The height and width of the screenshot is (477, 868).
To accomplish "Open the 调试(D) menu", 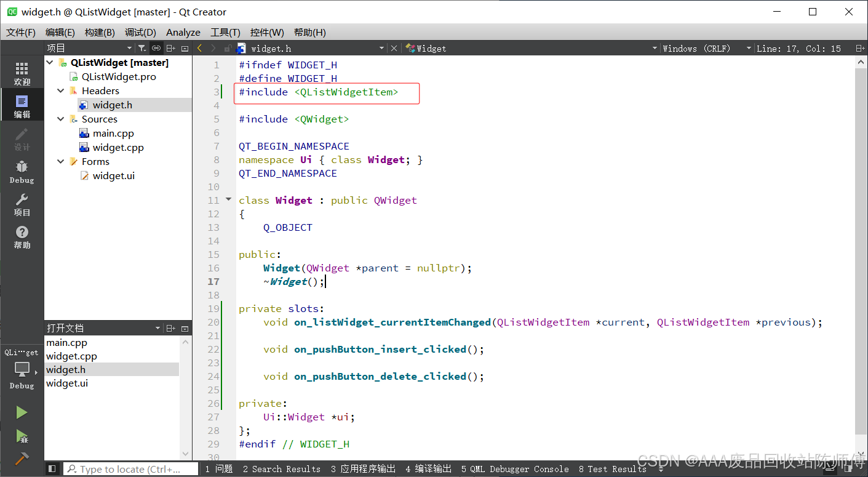I will (140, 32).
